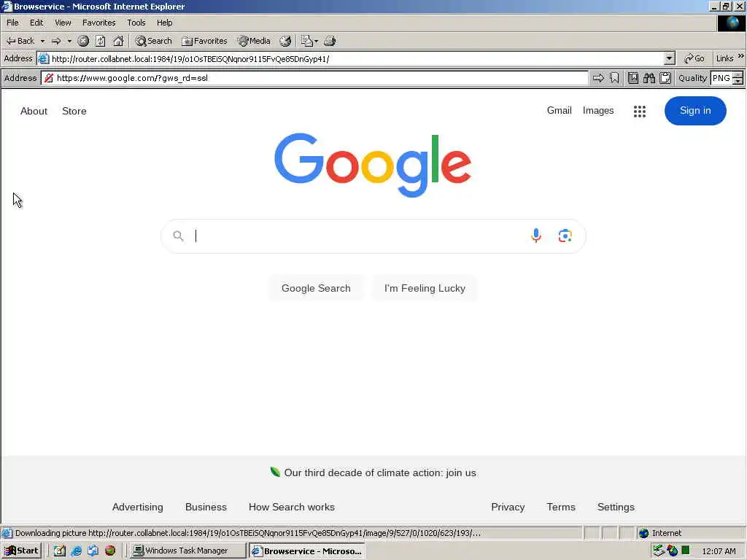Open the About link
Viewport: 747px width, 560px height.
point(34,111)
